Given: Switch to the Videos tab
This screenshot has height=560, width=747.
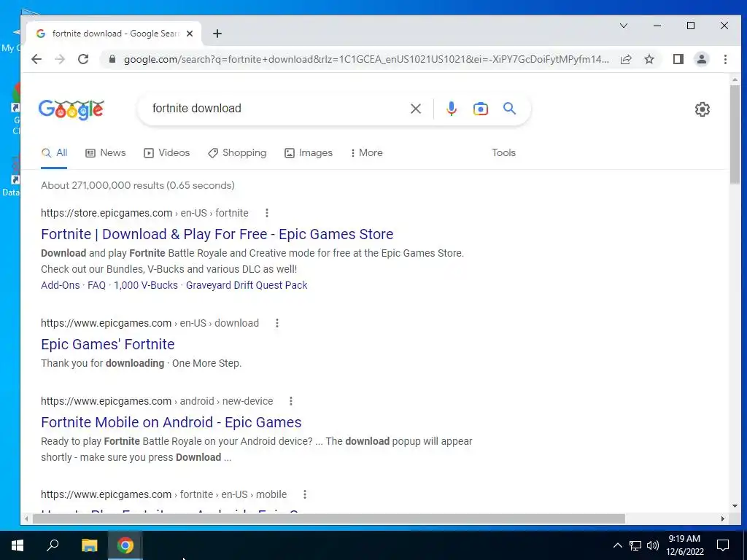Looking at the screenshot, I should [x=167, y=153].
